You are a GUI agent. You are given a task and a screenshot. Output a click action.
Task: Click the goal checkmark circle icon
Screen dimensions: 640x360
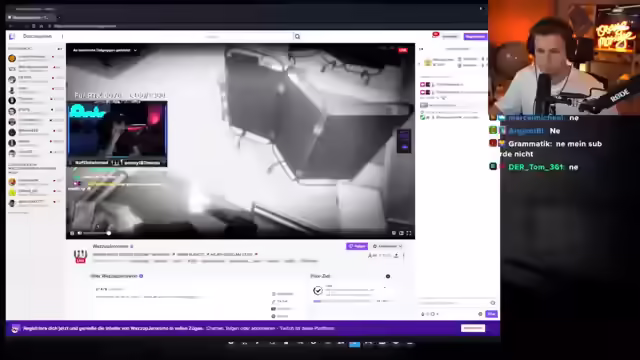(x=318, y=291)
